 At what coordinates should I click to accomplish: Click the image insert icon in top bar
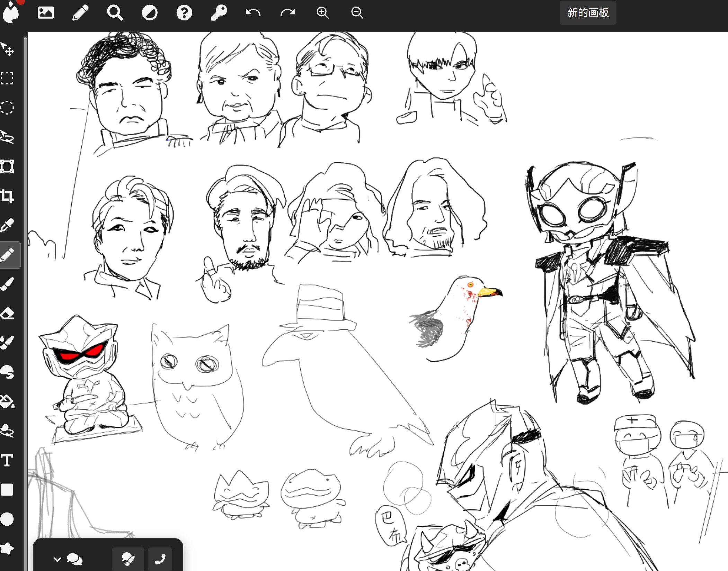click(x=46, y=13)
